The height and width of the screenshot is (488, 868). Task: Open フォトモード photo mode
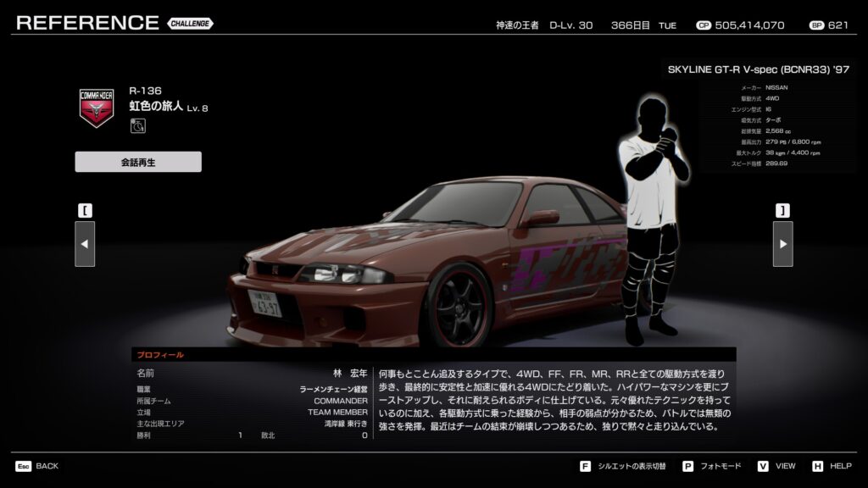pyautogui.click(x=722, y=466)
